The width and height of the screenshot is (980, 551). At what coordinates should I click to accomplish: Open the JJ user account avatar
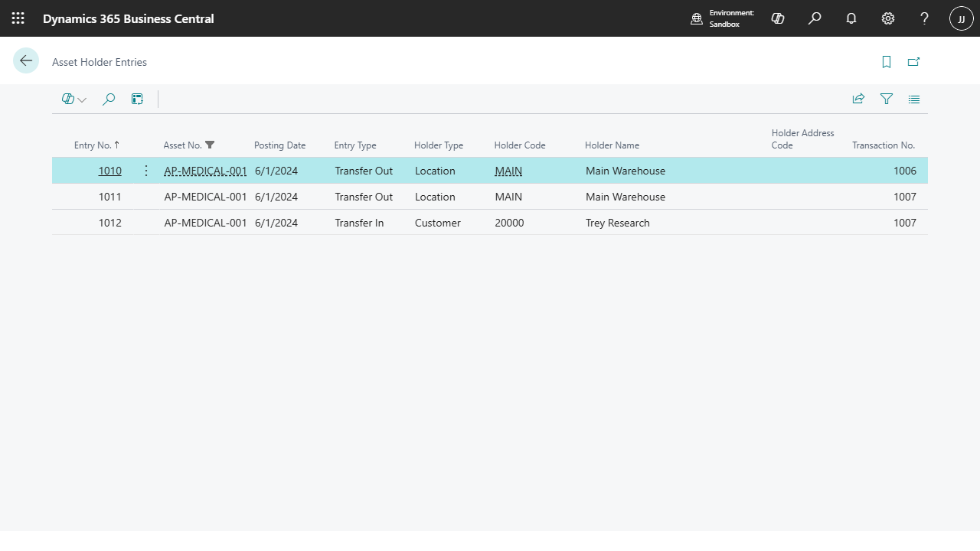click(x=962, y=18)
